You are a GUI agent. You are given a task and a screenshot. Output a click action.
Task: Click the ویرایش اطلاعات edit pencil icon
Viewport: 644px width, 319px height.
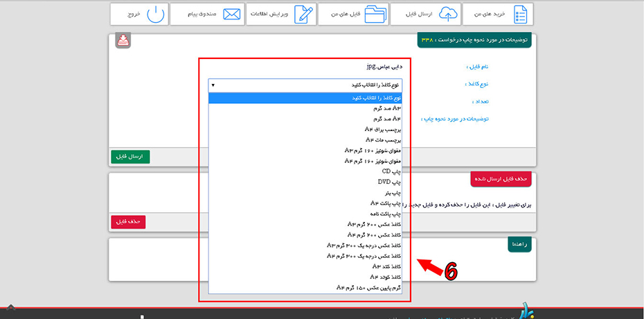point(303,14)
